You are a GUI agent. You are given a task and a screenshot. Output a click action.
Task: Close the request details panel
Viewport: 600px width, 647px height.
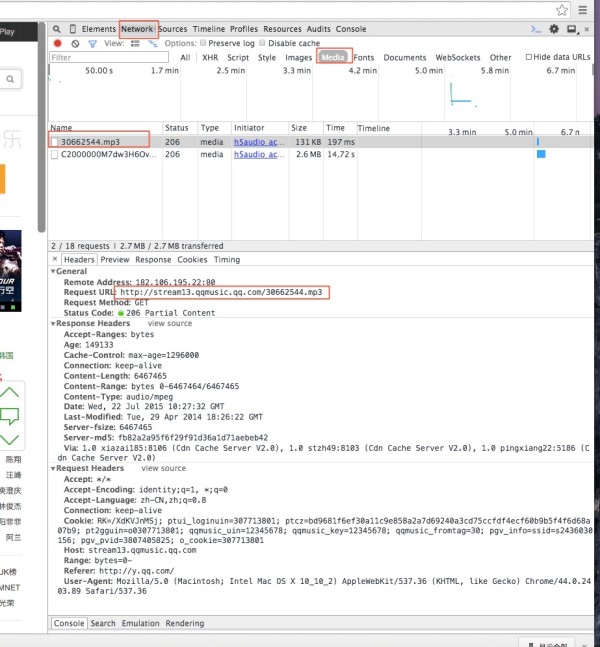(x=56, y=259)
